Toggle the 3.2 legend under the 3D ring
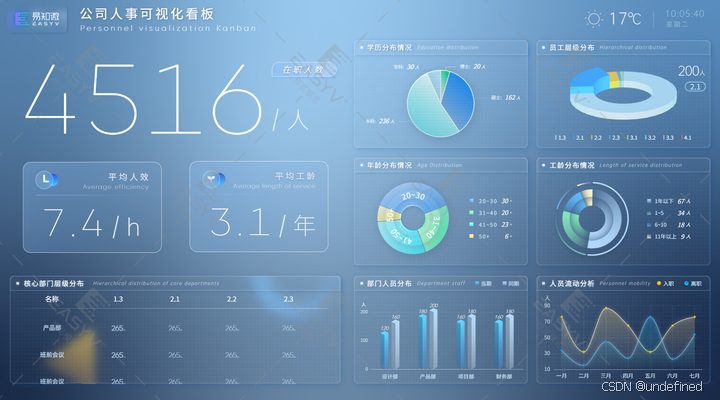 pos(650,137)
